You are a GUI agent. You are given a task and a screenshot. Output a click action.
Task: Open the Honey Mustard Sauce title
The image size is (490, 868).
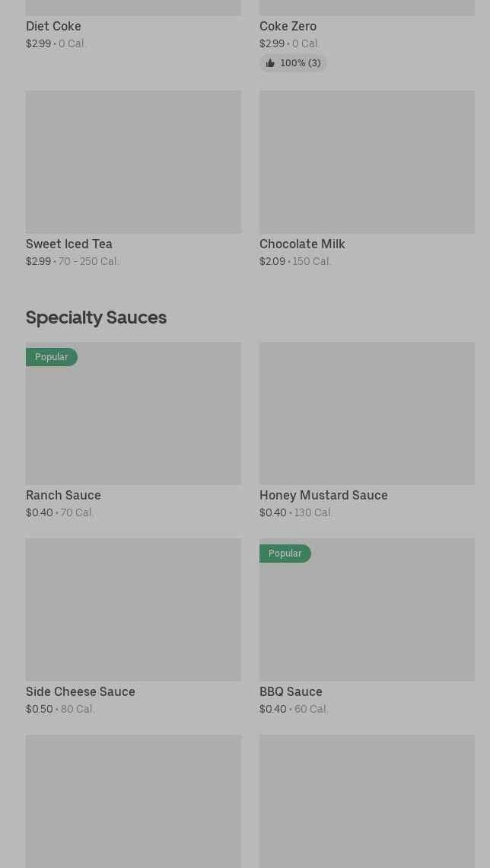tap(323, 496)
